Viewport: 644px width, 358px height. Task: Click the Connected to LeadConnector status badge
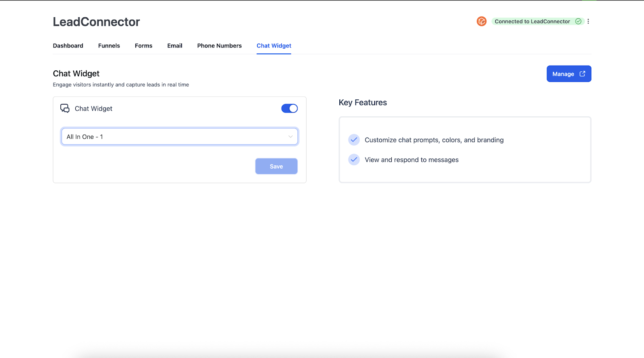point(538,21)
